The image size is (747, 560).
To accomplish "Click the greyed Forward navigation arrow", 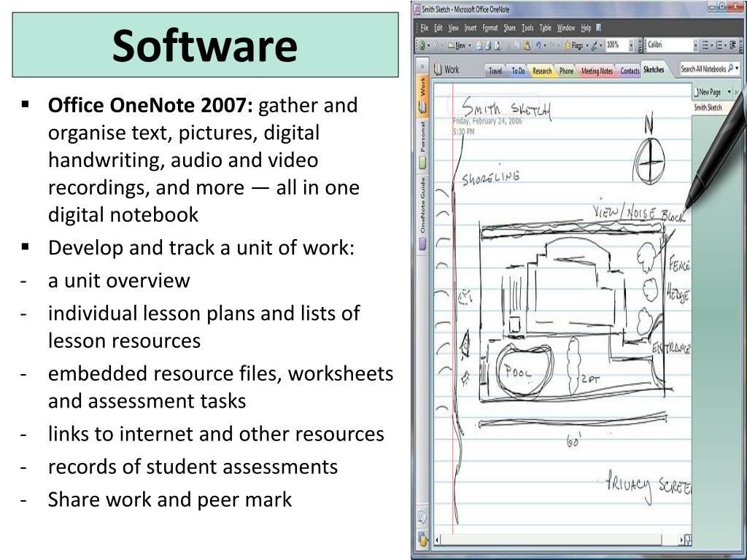I will pos(435,46).
